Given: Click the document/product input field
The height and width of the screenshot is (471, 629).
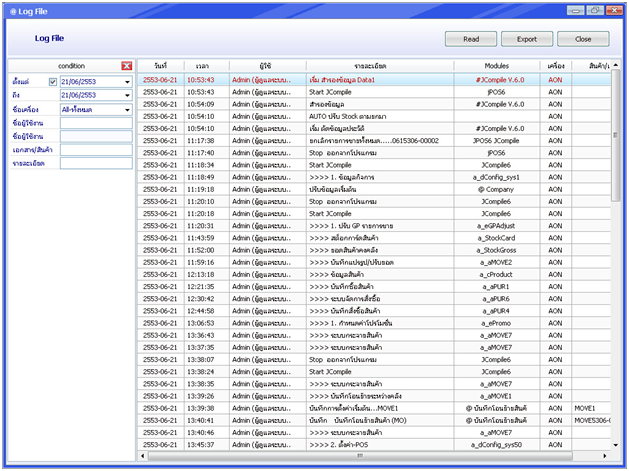Looking at the screenshot, I should point(96,150).
